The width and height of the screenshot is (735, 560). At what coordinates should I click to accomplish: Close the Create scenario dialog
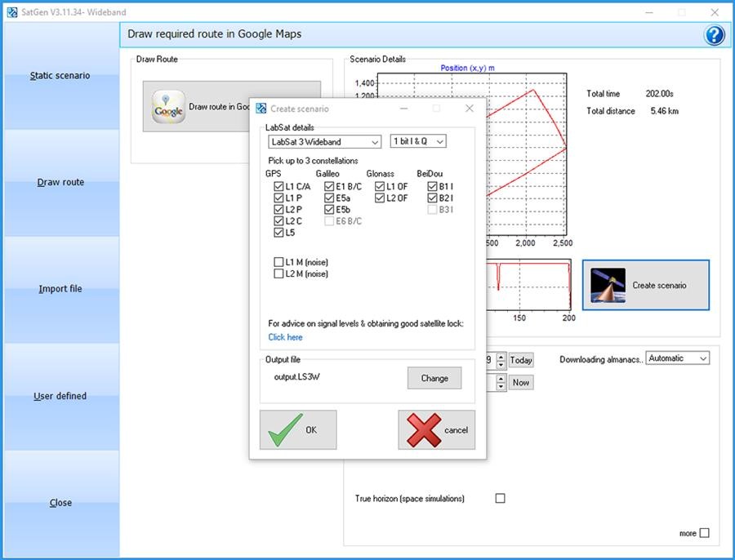click(469, 109)
